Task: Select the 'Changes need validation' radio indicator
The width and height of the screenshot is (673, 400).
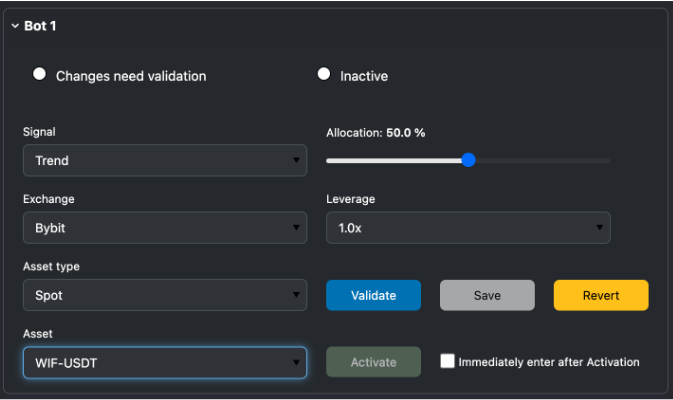Action: 39,74
